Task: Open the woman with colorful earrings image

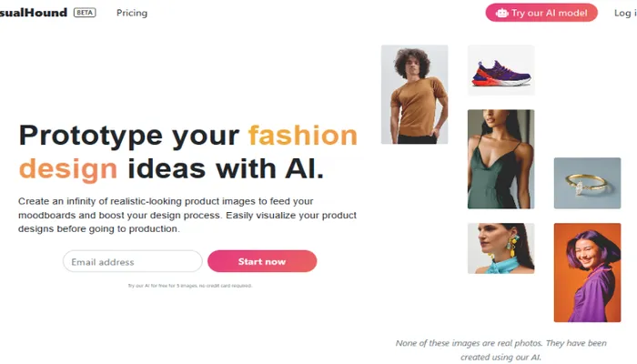Action: [500, 248]
